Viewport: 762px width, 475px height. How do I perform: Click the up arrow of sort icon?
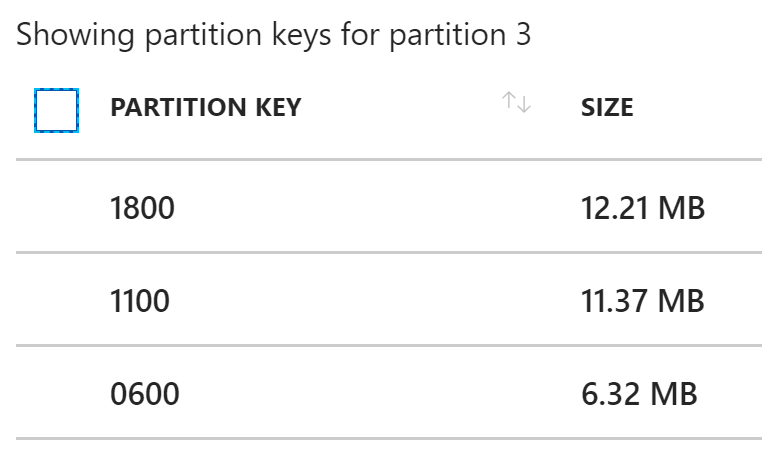509,100
